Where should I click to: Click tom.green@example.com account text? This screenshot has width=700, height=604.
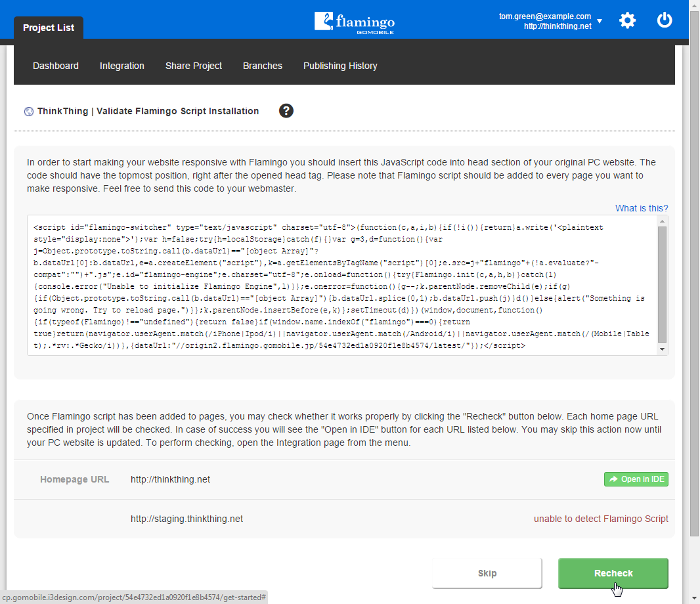pos(544,16)
